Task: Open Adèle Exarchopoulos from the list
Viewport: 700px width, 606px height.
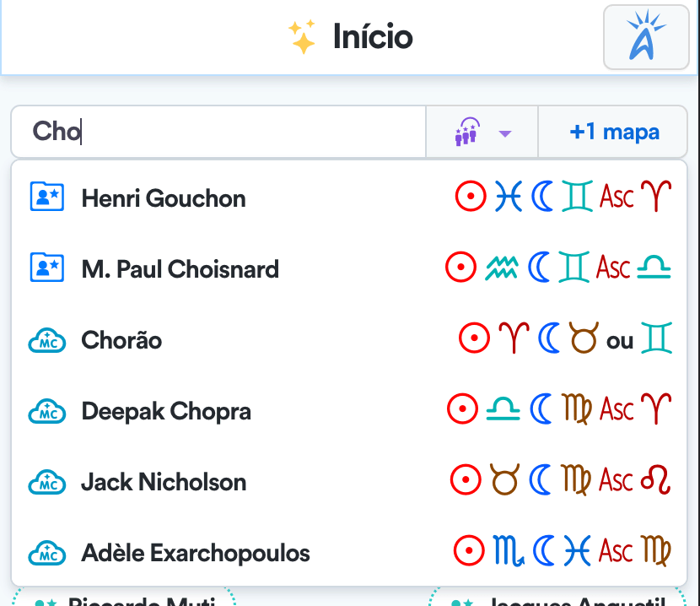Action: tap(196, 553)
